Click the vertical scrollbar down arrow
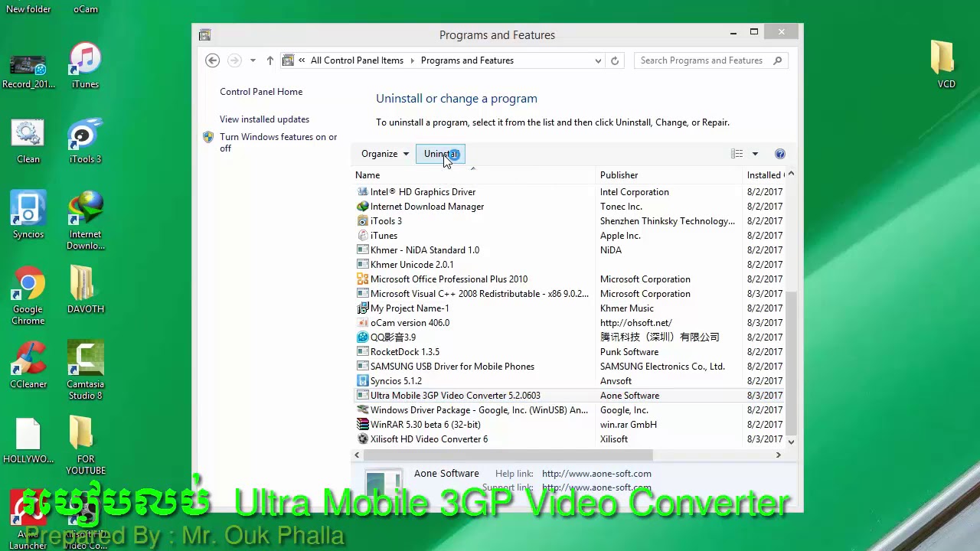Viewport: 980px width, 551px height. (791, 442)
